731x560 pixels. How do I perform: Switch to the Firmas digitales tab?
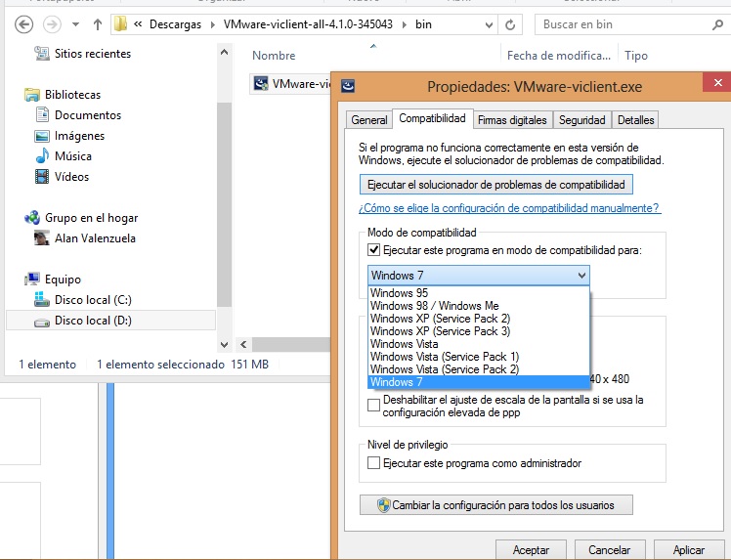coord(511,120)
